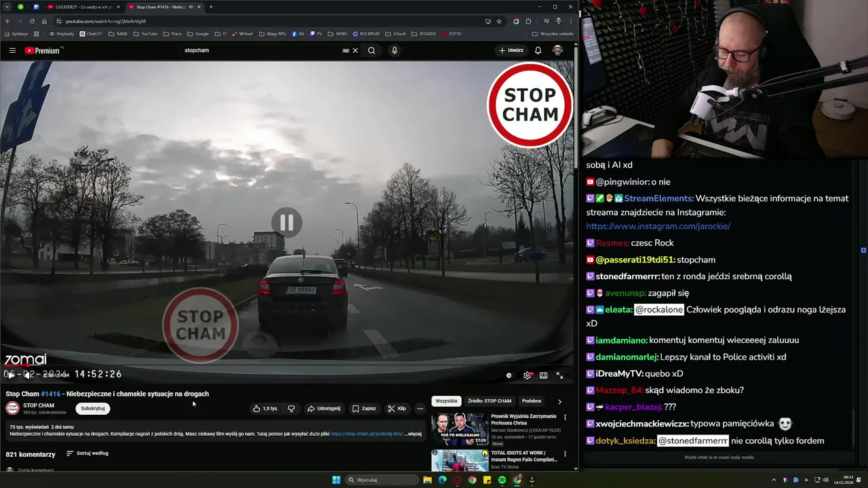Expand the YouTube bookmarks folder

[145, 33]
